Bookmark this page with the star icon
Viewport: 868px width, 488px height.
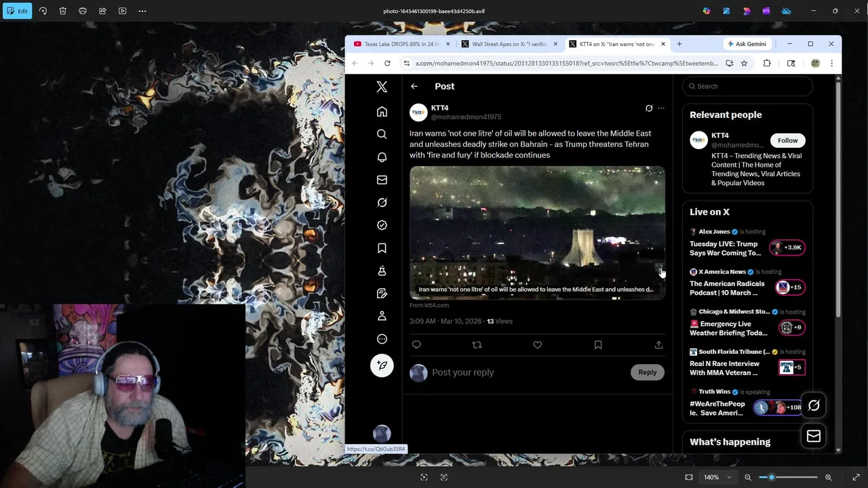tap(744, 63)
